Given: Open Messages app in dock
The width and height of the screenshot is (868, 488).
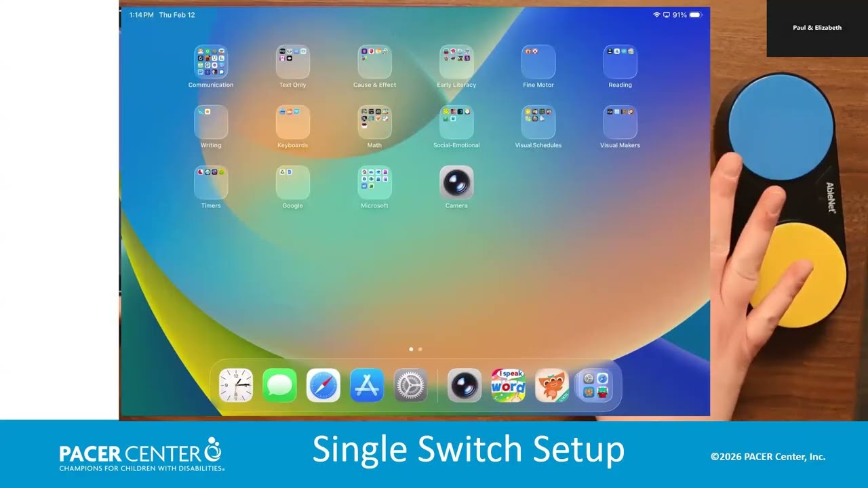Looking at the screenshot, I should click(x=279, y=385).
